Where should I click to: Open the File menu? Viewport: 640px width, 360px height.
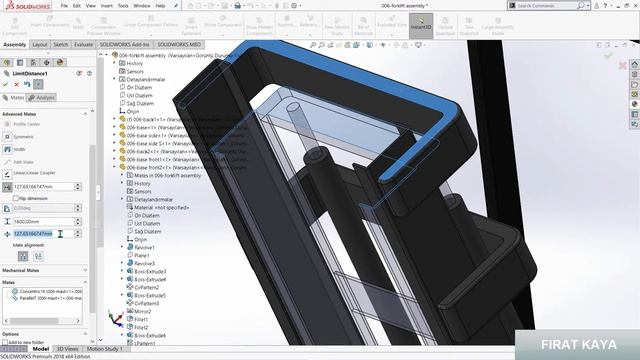tap(64, 6)
